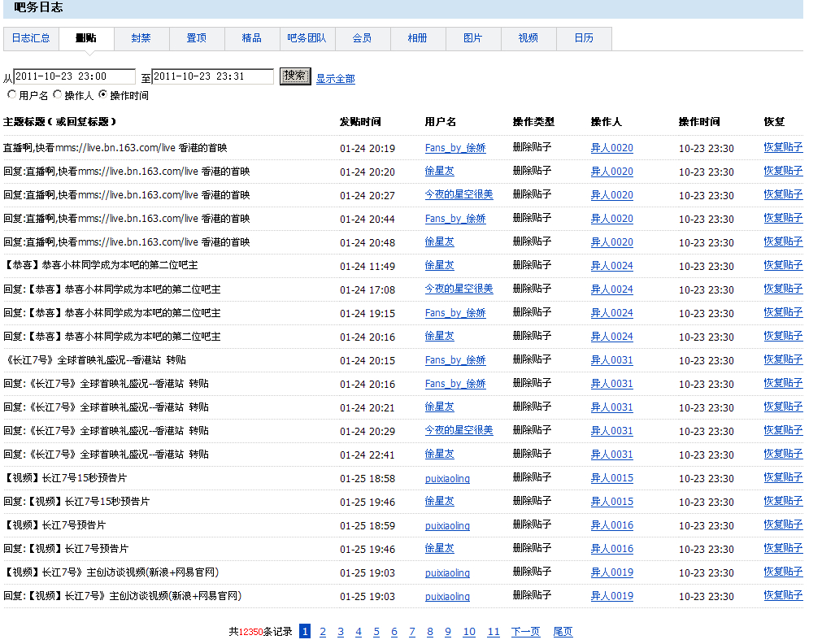835x644 pixels.
Task: Click the start time input field
Action: pyautogui.click(x=75, y=76)
